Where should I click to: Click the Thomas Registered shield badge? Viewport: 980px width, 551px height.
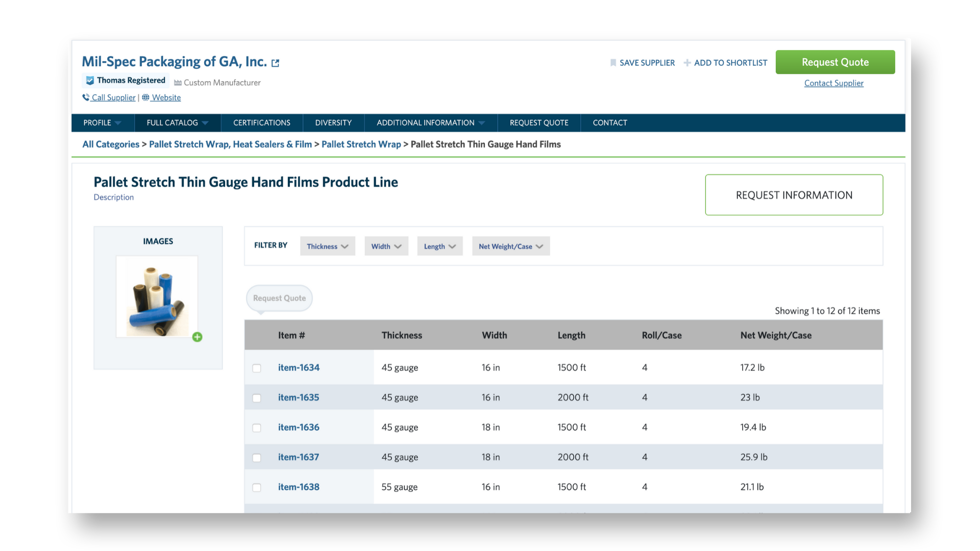90,81
